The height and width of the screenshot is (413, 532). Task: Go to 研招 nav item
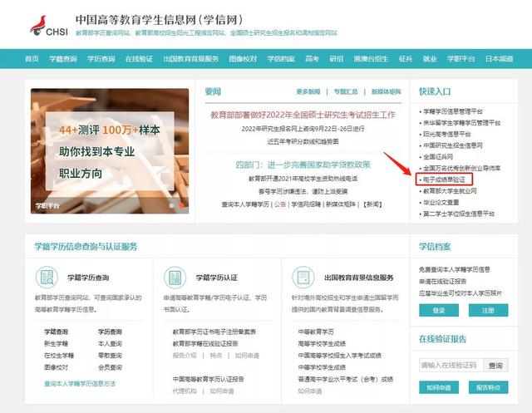(x=337, y=59)
